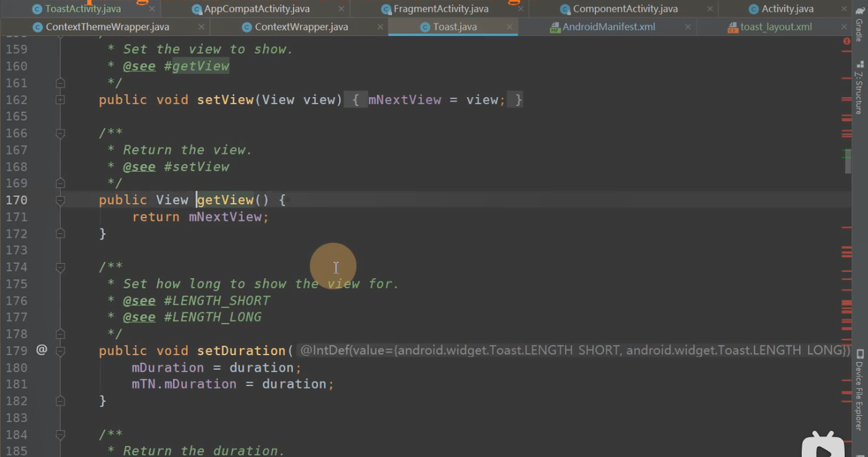Open the Device File Explorer panel

[859, 389]
